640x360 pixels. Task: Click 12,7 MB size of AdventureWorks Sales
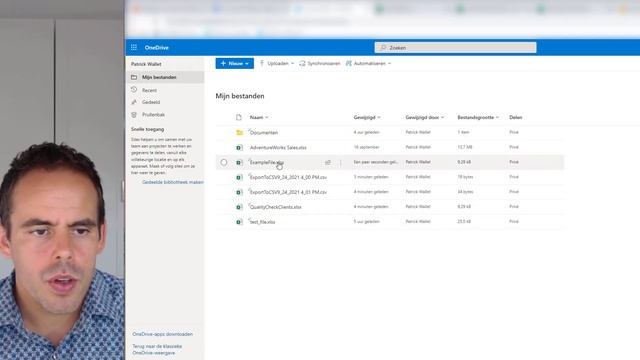coord(465,147)
